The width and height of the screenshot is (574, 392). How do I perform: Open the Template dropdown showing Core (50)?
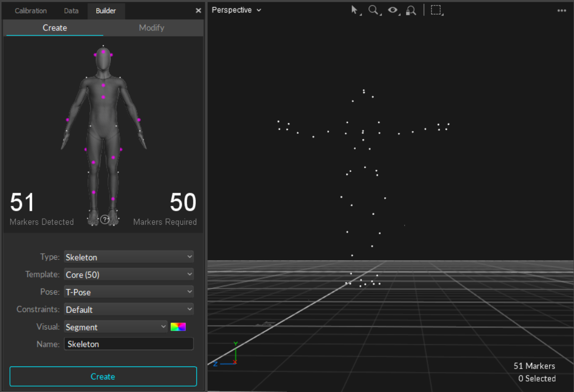coord(128,274)
